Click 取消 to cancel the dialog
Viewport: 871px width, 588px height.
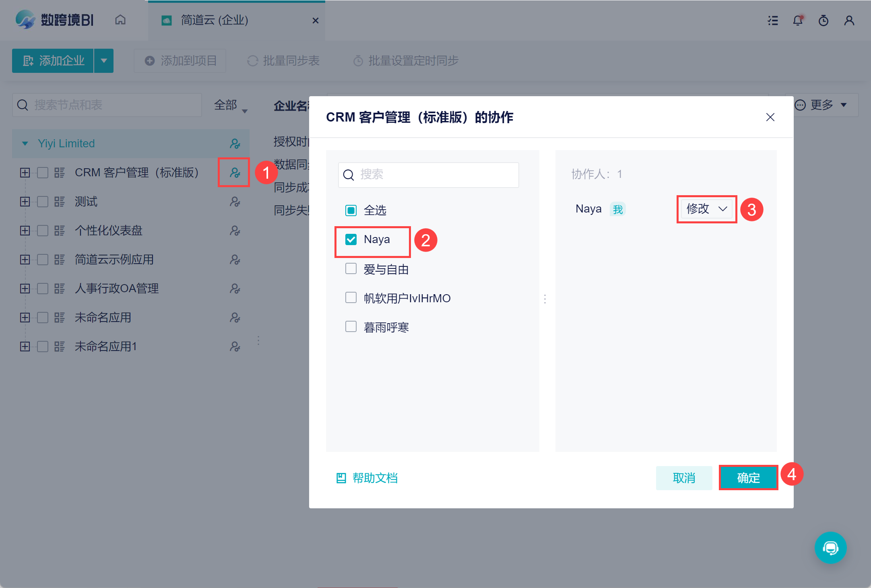684,478
